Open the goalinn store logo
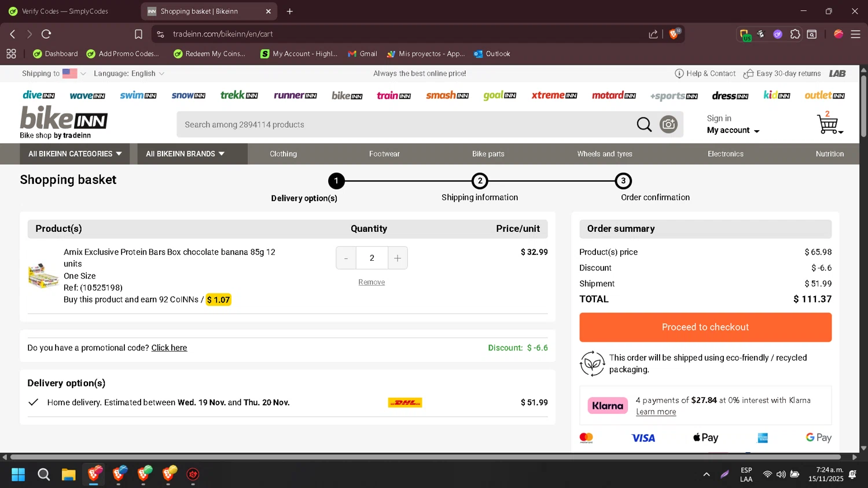 click(499, 95)
